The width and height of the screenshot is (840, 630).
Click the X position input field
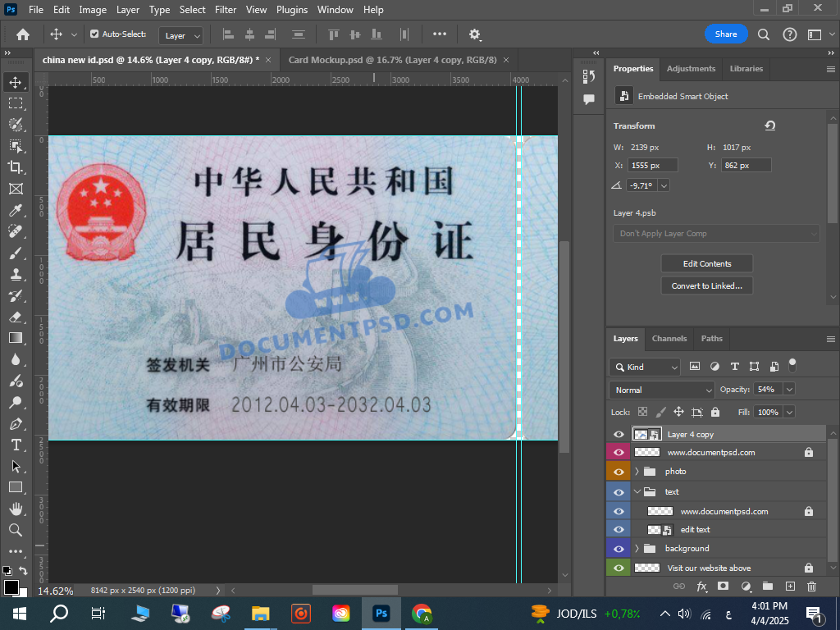pos(652,166)
